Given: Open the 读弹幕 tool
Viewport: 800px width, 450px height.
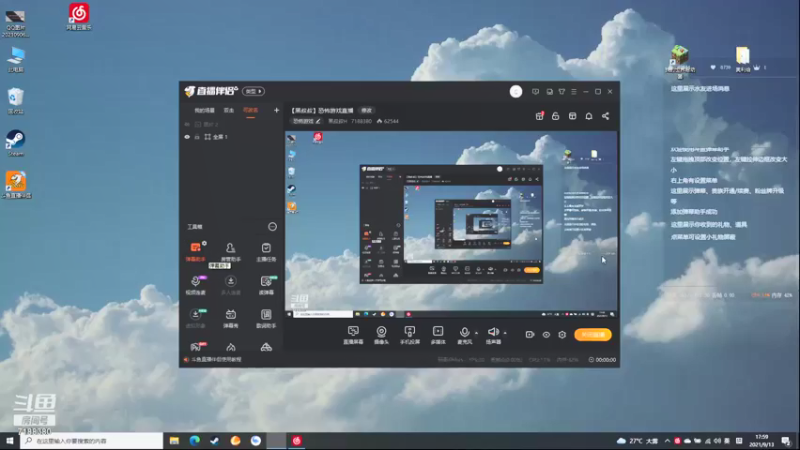Looking at the screenshot, I should 266,285.
